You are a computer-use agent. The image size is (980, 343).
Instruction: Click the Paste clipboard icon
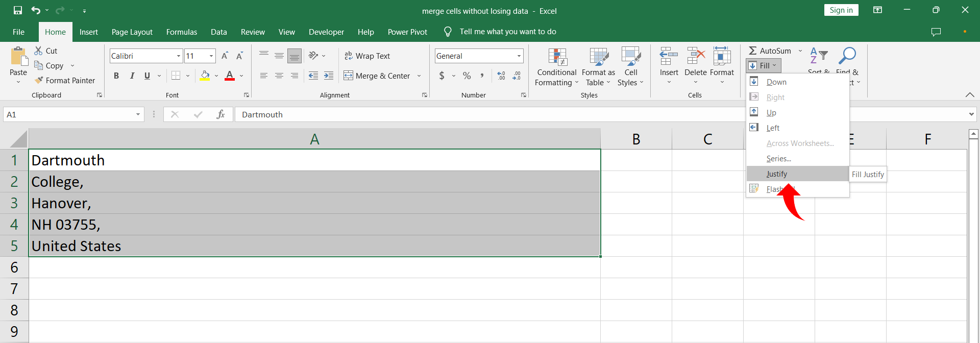(19, 57)
